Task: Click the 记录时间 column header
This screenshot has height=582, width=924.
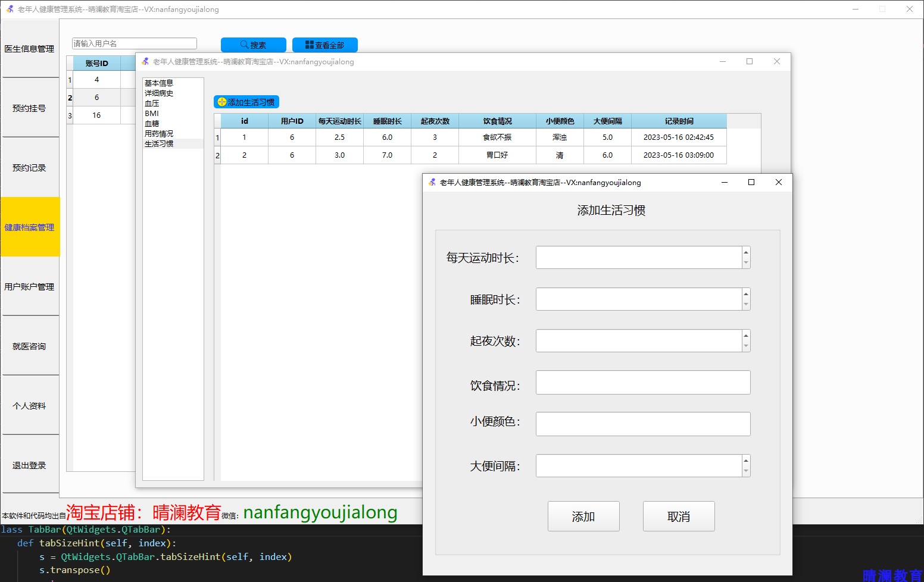Action: [679, 121]
